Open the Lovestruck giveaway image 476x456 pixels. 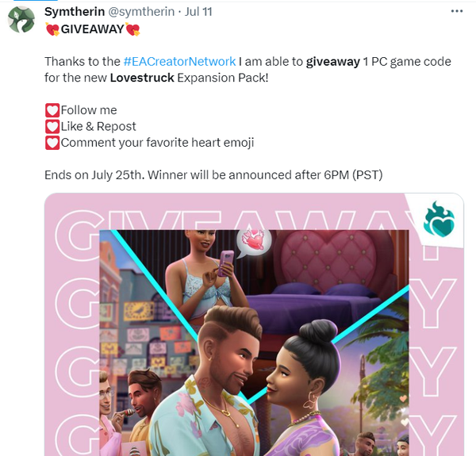click(254, 324)
